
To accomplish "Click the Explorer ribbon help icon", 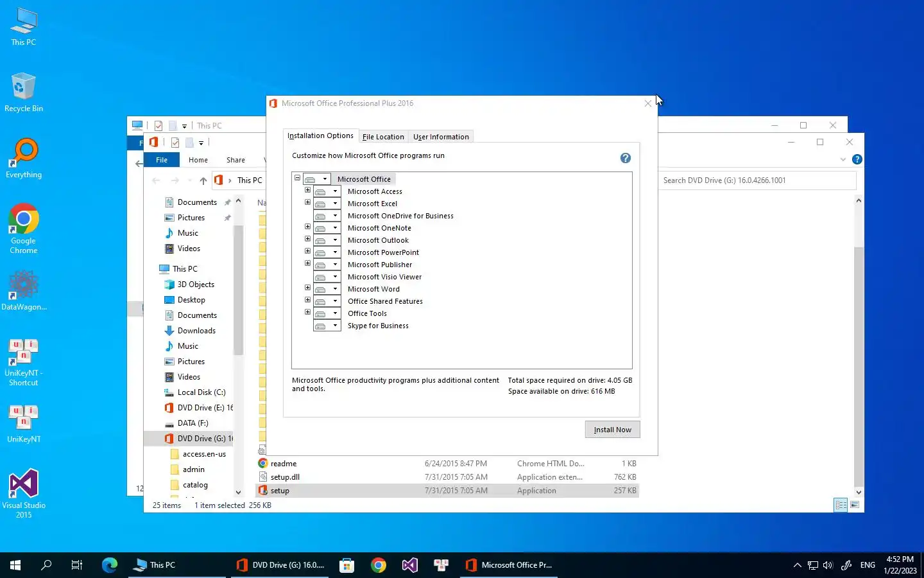I will coord(857,159).
